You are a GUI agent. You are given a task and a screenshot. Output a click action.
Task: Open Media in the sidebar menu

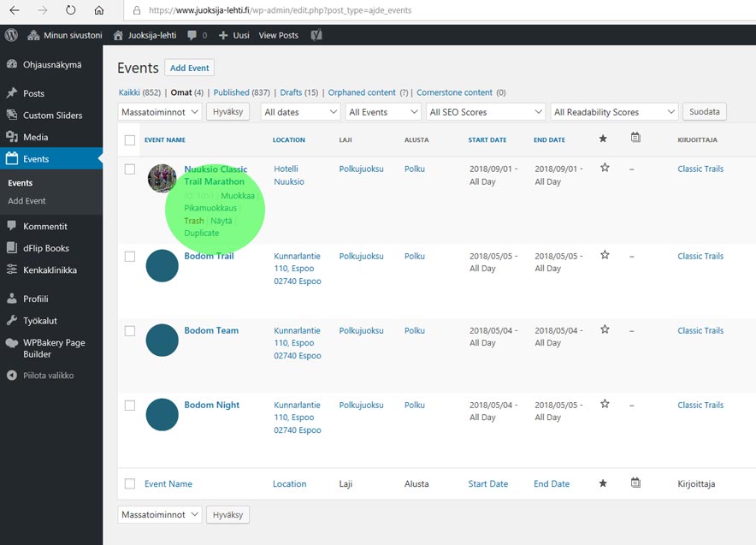[x=35, y=137]
